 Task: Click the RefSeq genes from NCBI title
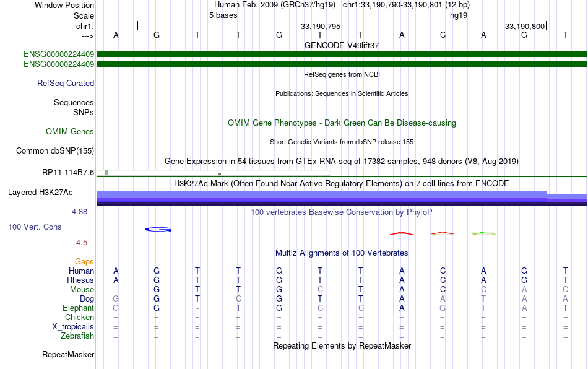(x=342, y=74)
